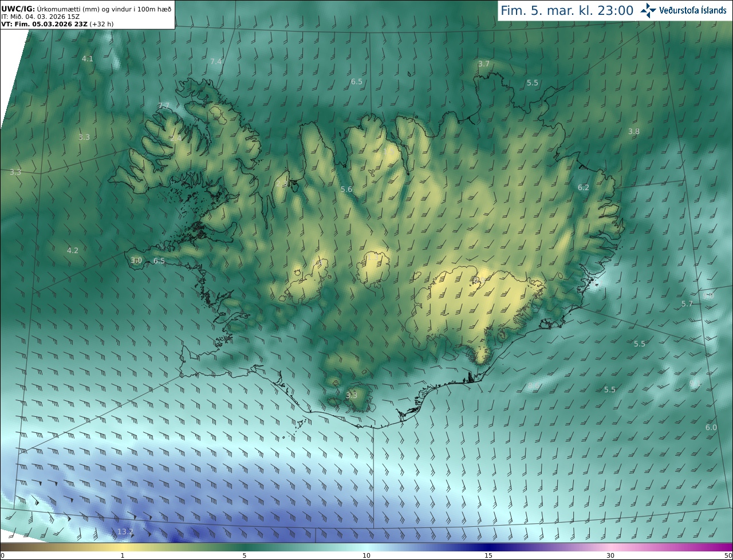Click the '5.7' value southeast of Iceland
This screenshot has width=733, height=560.
tap(687, 303)
